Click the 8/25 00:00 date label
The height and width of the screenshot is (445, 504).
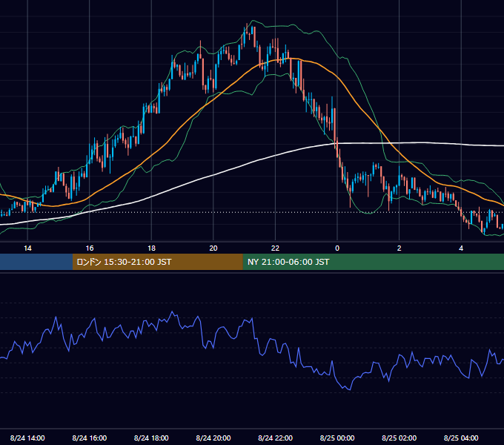point(337,438)
